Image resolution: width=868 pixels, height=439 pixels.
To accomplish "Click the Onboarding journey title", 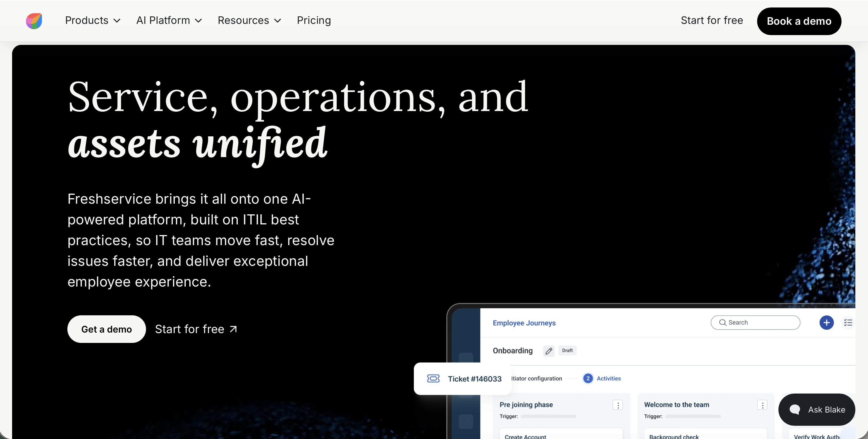I will 513,351.
